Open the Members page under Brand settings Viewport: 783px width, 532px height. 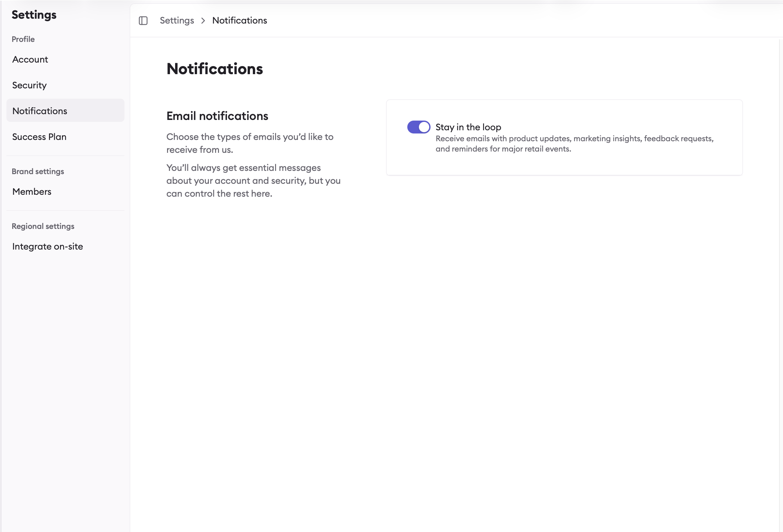tap(32, 192)
